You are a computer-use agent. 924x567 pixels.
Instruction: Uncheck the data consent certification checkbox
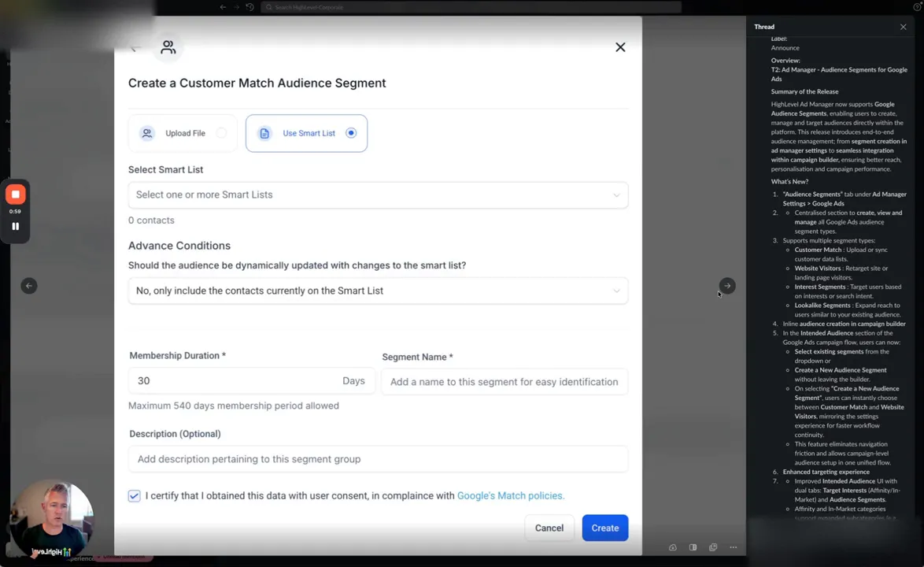134,495
